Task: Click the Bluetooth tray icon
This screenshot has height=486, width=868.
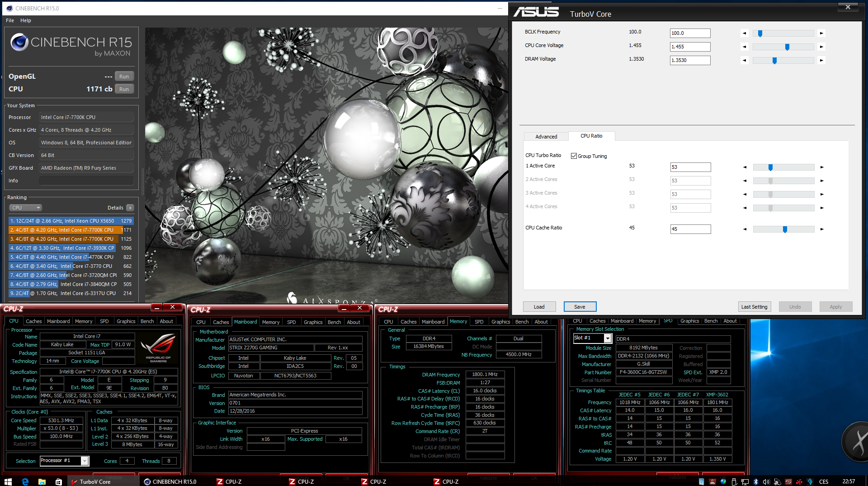Action: pos(755,481)
